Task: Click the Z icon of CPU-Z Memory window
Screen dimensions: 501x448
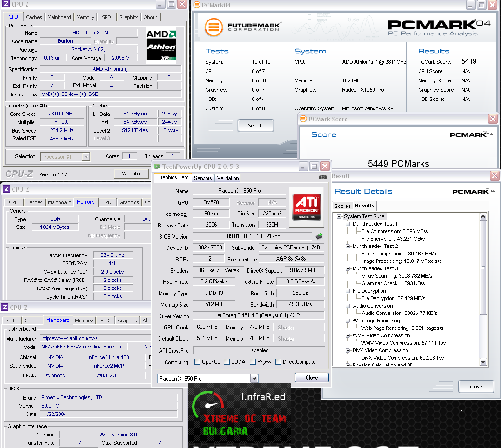Action: pyautogui.click(x=7, y=189)
